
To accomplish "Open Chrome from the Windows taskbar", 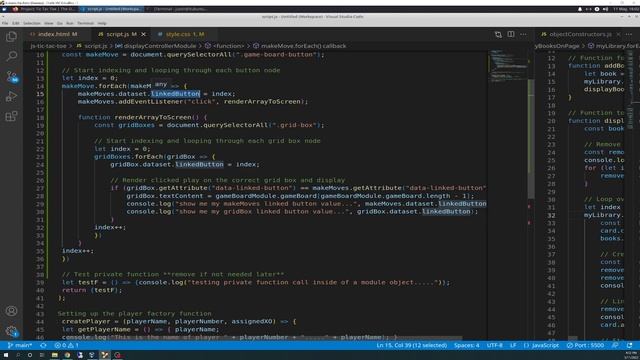I will [67, 356].
